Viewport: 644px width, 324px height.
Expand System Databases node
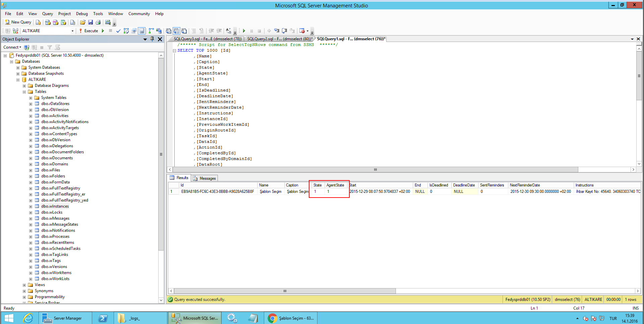[x=18, y=68]
